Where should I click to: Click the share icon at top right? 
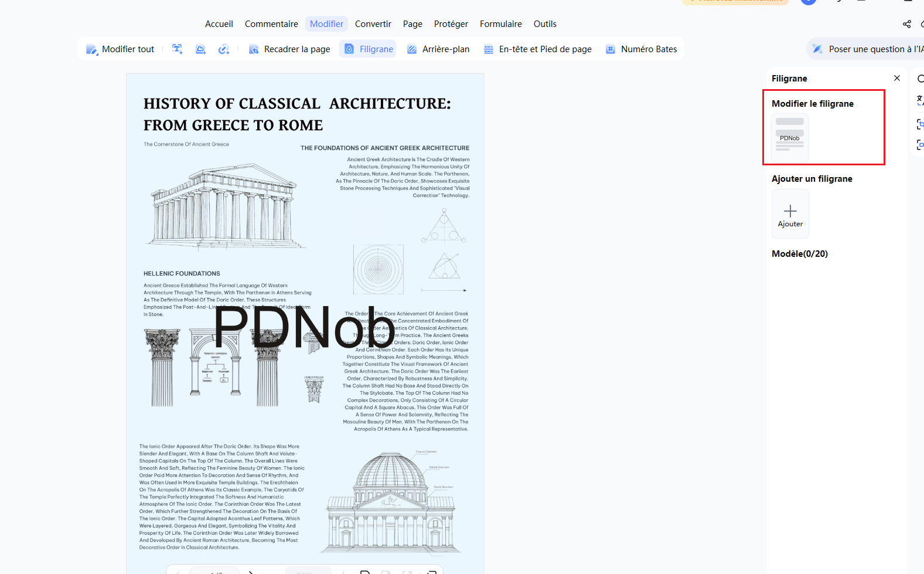coord(907,24)
